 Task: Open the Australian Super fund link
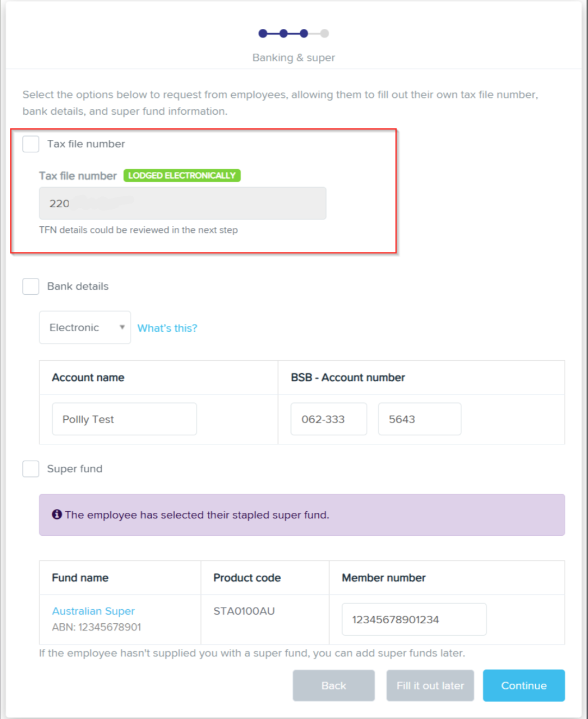pyautogui.click(x=94, y=611)
